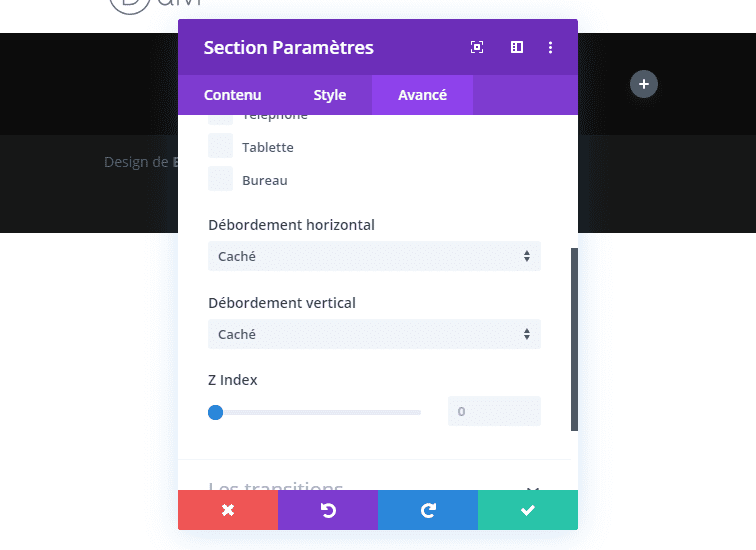The image size is (756, 550).
Task: Click the blue redo arrow icon
Action: pyautogui.click(x=428, y=510)
